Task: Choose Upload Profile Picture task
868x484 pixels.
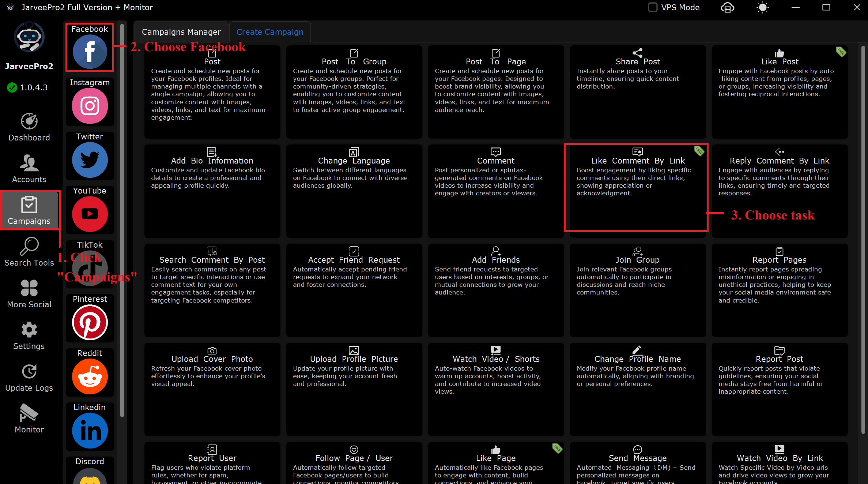Action: 354,389
